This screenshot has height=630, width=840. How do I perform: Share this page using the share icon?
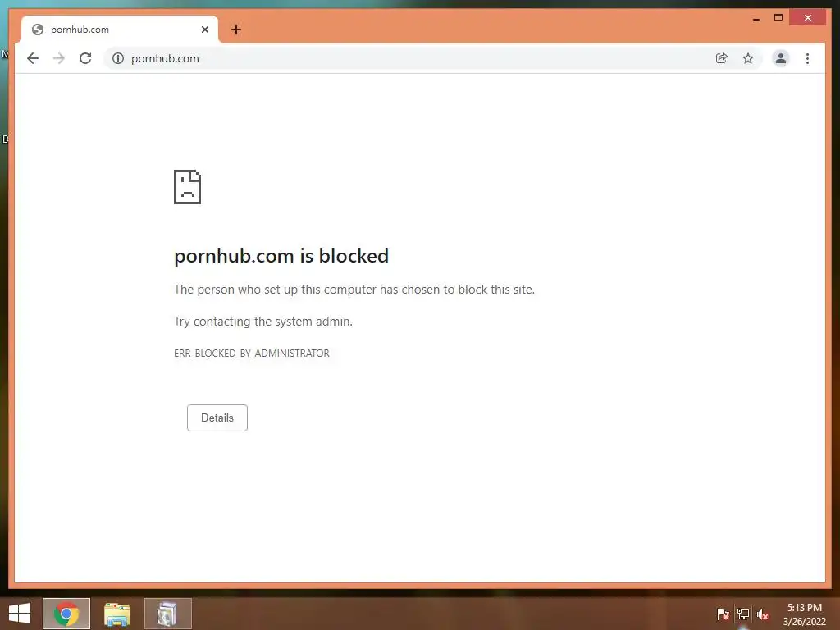(x=722, y=58)
